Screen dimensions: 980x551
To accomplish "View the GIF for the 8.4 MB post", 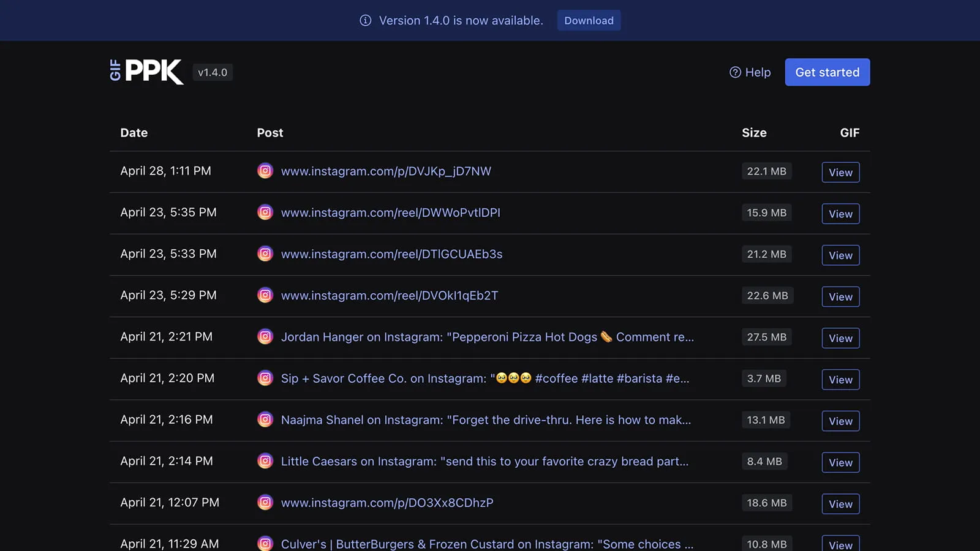I will coord(840,463).
